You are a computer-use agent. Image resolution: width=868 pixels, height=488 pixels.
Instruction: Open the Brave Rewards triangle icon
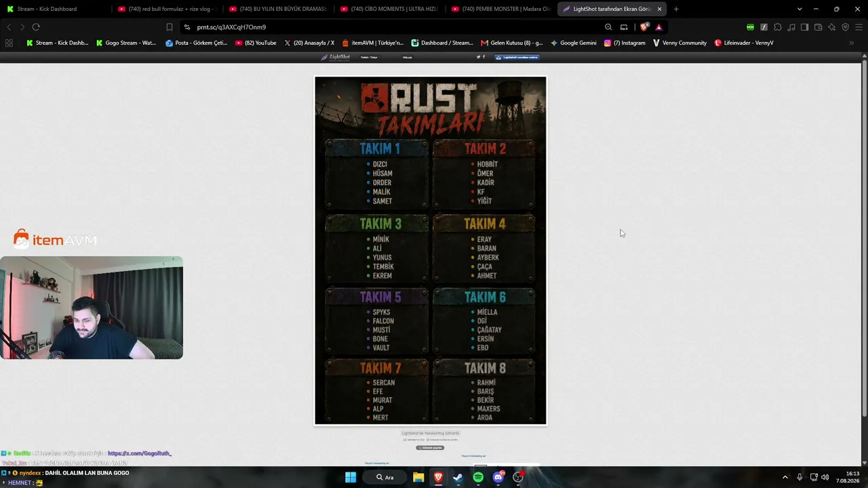658,27
